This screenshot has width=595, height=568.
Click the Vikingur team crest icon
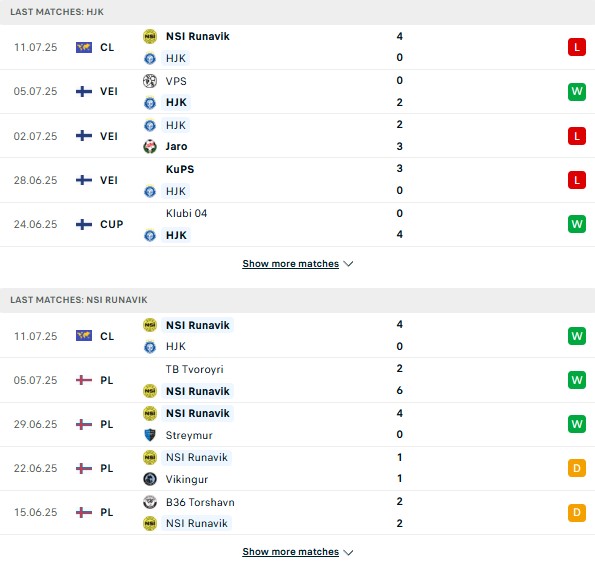(x=150, y=479)
